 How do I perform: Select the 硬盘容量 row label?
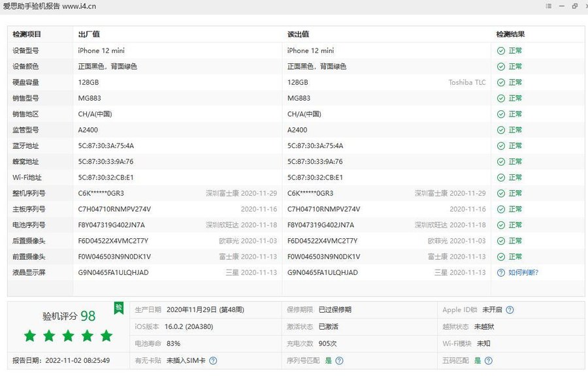click(x=25, y=82)
